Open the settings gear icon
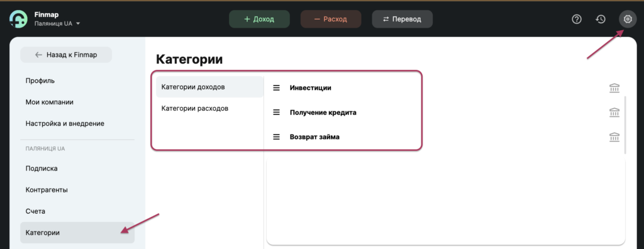644x249 pixels. [x=627, y=19]
